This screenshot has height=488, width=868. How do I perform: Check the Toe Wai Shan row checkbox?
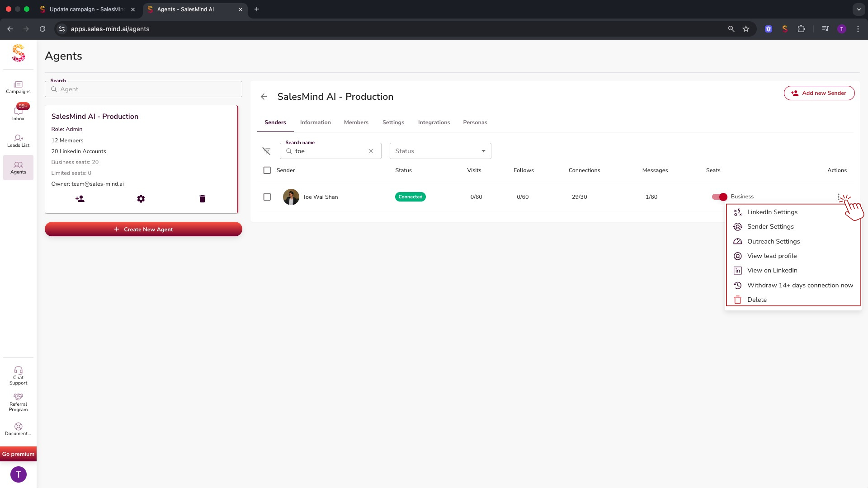267,197
